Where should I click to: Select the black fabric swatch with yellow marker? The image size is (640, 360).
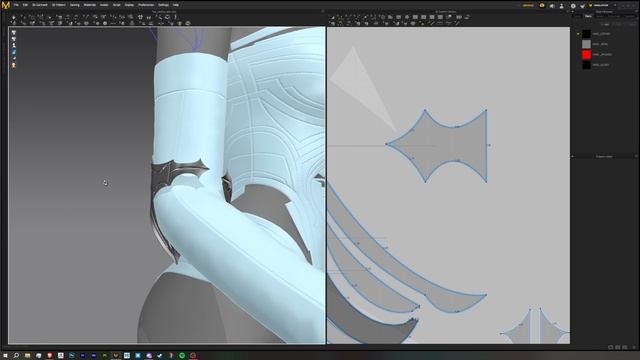click(587, 33)
